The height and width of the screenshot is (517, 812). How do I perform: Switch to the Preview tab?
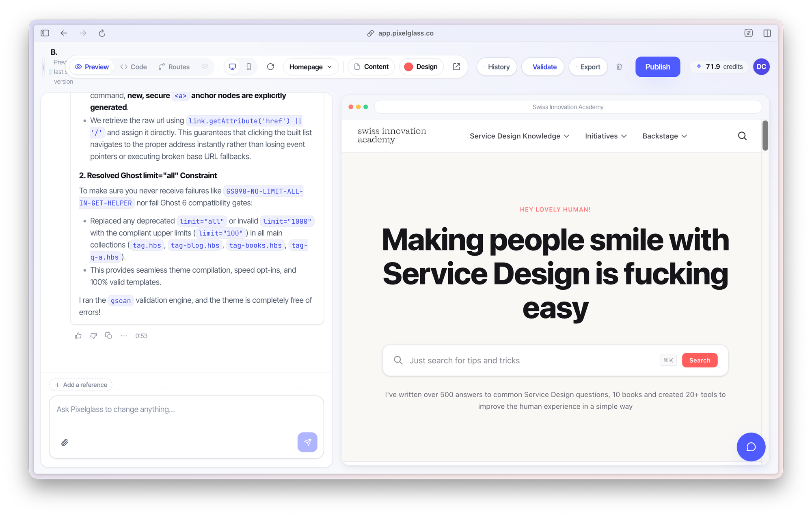click(92, 67)
